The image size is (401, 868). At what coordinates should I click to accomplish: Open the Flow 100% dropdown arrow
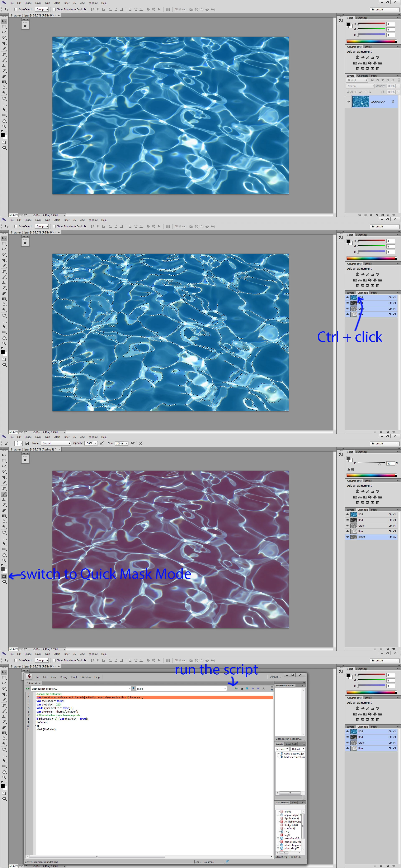pos(127,443)
